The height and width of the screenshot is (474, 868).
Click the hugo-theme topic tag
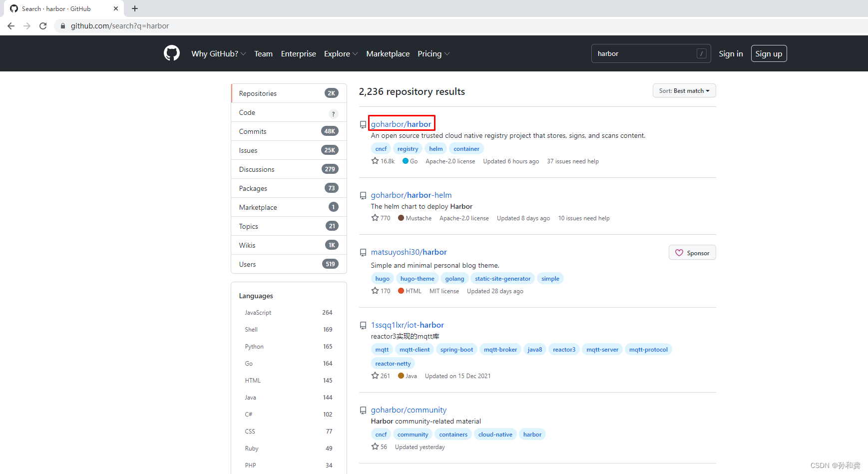417,279
